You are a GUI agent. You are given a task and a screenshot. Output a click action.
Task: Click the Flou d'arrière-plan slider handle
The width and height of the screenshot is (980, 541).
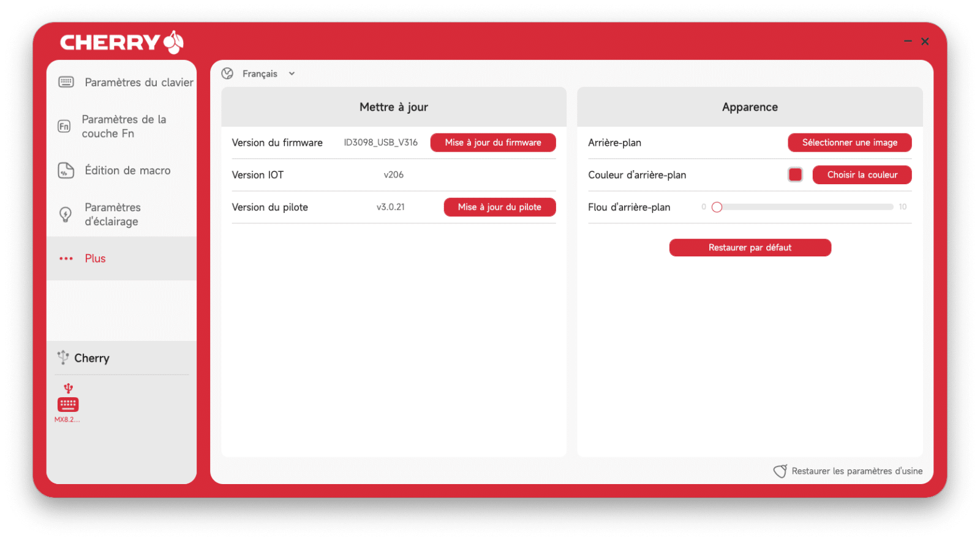pos(717,207)
